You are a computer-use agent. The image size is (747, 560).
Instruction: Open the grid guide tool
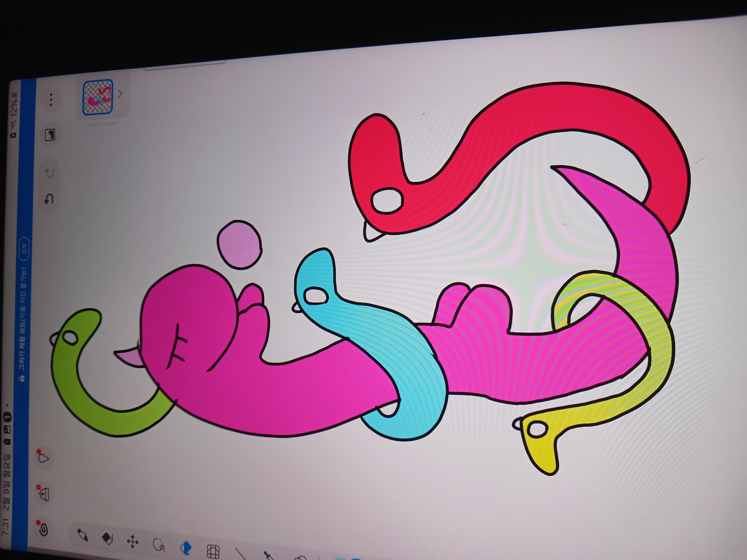213,552
